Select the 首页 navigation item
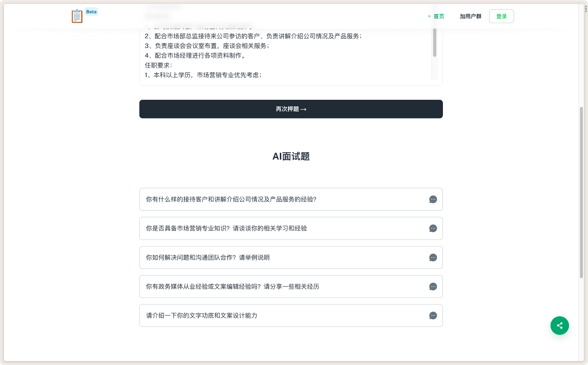This screenshot has width=588, height=365. coord(438,16)
